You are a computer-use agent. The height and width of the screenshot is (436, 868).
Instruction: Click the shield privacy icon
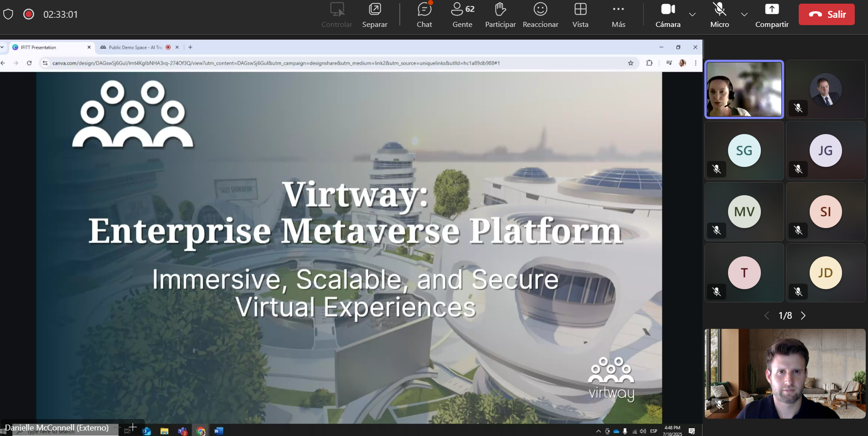pyautogui.click(x=8, y=14)
